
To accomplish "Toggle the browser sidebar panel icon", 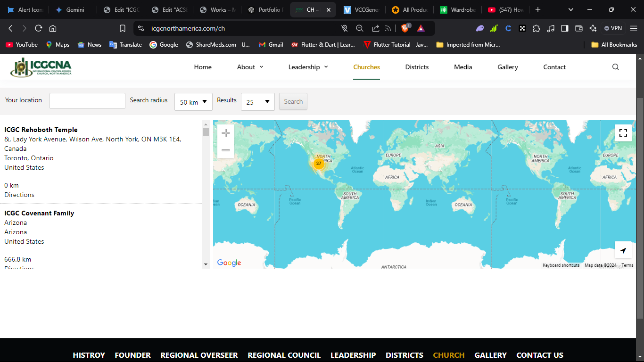I will click(x=564, y=28).
